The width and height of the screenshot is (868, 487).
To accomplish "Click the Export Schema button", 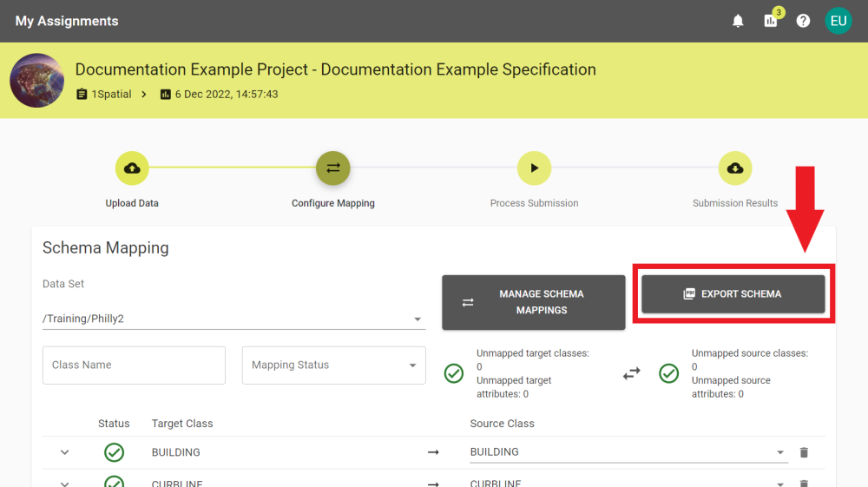I will tap(733, 294).
